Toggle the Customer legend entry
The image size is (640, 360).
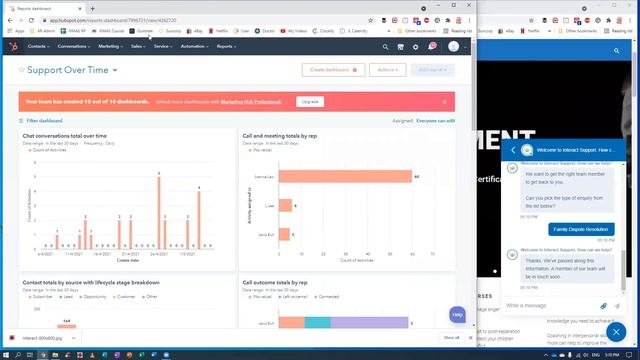[124, 297]
